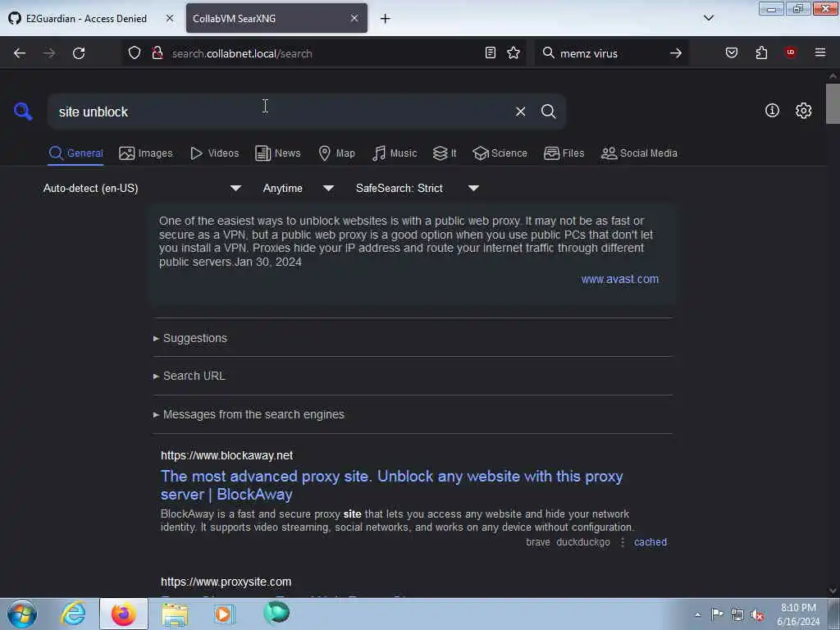Open language dropdown Auto-detect (en-US)
Image resolution: width=840 pixels, height=630 pixels.
[x=142, y=188]
